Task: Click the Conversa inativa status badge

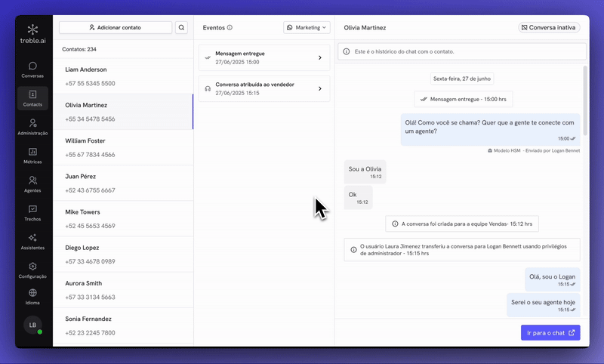Action: click(549, 27)
